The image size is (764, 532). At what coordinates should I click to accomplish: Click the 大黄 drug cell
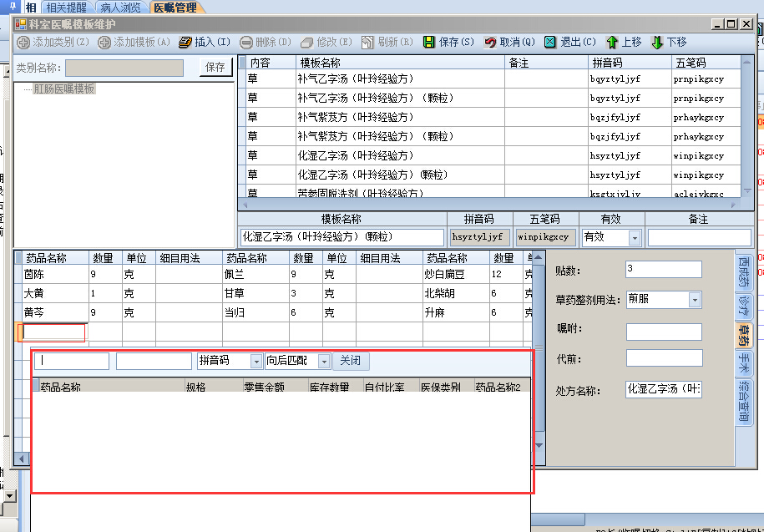pyautogui.click(x=55, y=294)
